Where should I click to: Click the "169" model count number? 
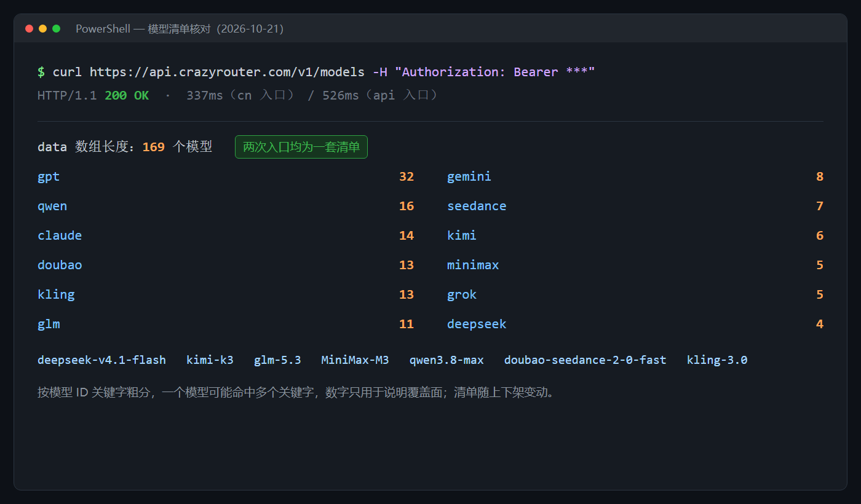(x=154, y=147)
